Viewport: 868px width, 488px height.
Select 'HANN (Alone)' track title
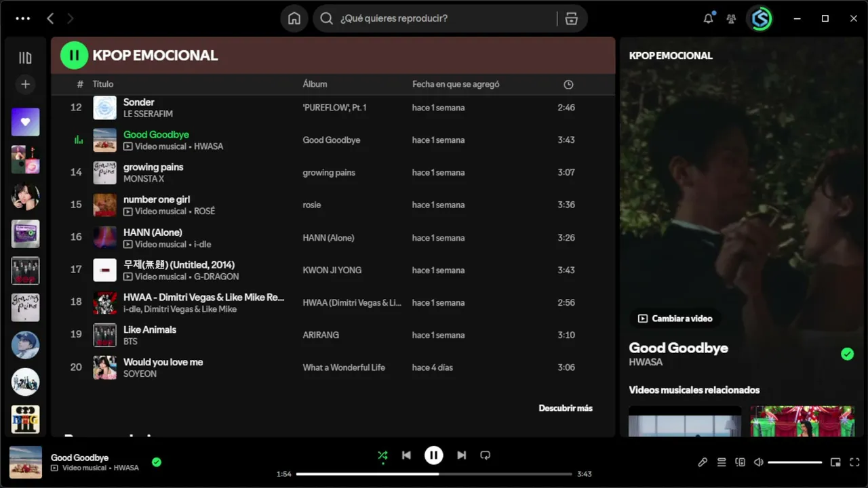point(153,232)
